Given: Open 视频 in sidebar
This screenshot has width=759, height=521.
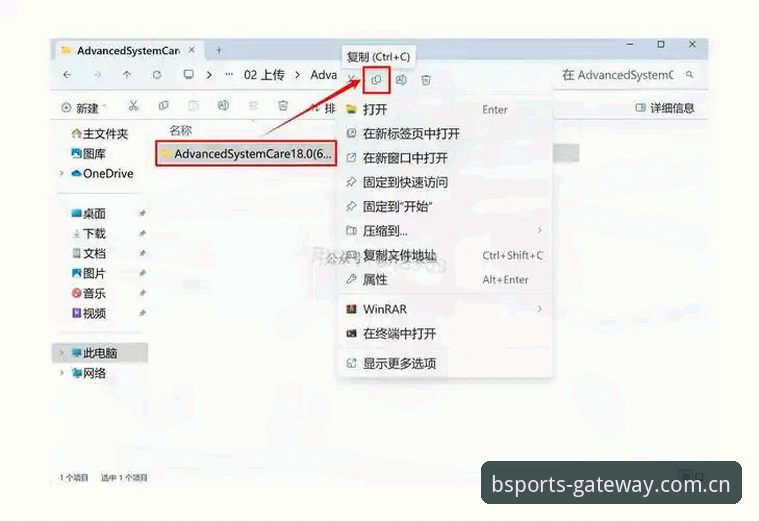Looking at the screenshot, I should [89, 313].
